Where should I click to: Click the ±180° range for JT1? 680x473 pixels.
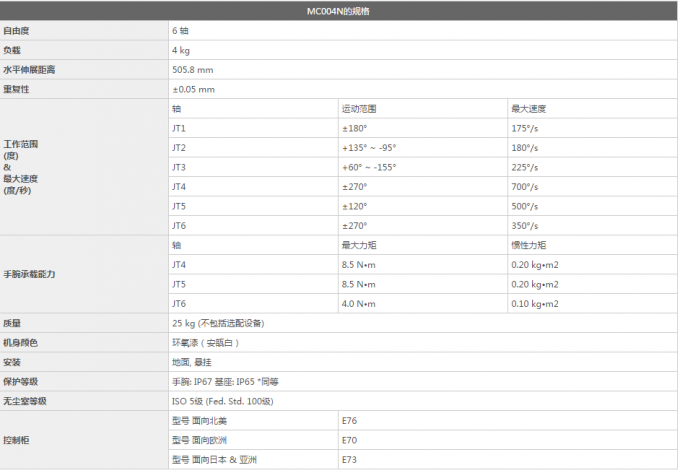(x=355, y=128)
